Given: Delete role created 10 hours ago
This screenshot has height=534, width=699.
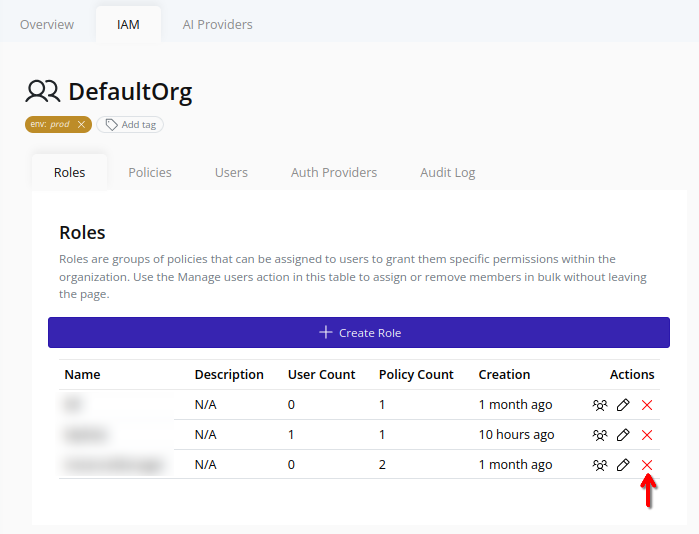Looking at the screenshot, I should coord(647,435).
